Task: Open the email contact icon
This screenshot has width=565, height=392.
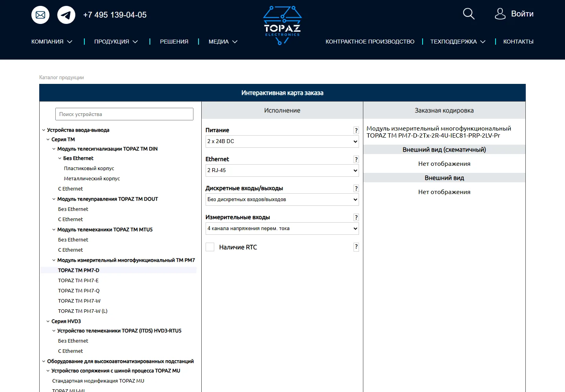Action: pos(40,15)
